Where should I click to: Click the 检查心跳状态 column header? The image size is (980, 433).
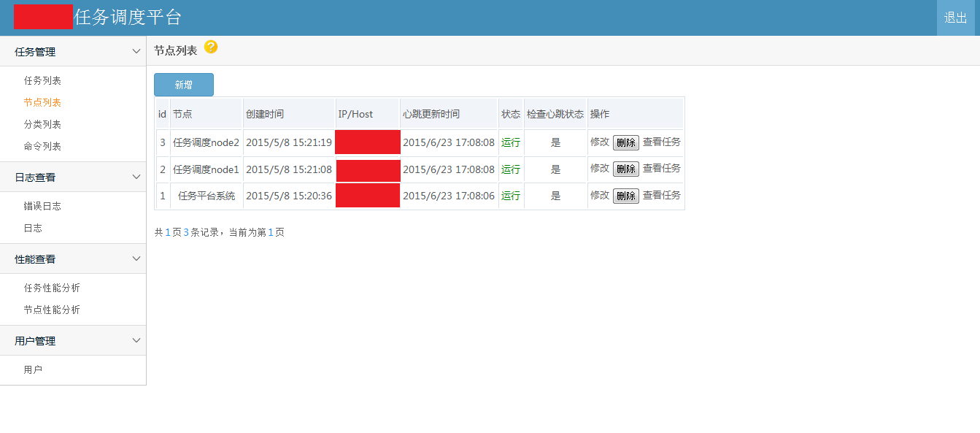click(x=555, y=114)
